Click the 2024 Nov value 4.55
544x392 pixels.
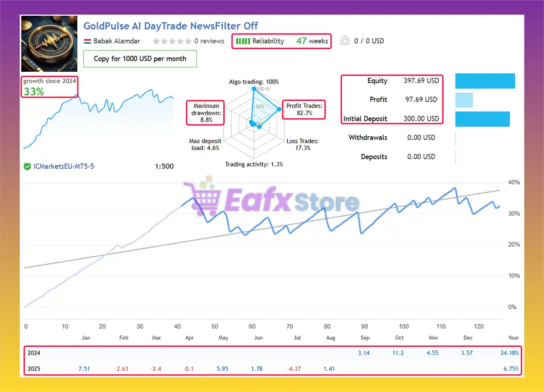click(x=433, y=353)
